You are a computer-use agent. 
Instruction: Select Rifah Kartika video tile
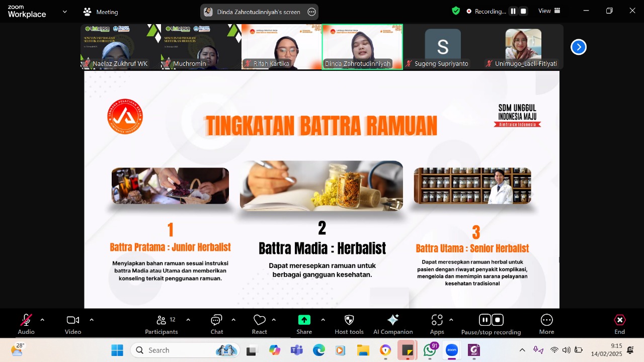282,47
